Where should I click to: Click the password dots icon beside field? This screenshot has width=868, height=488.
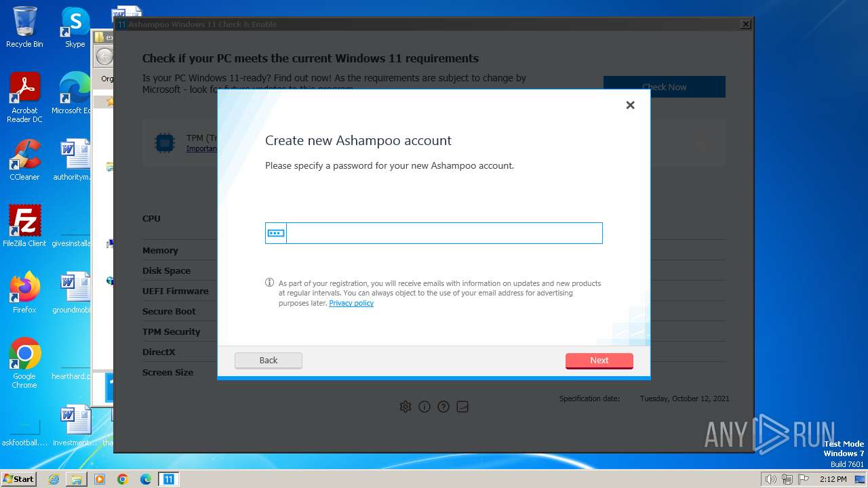276,233
